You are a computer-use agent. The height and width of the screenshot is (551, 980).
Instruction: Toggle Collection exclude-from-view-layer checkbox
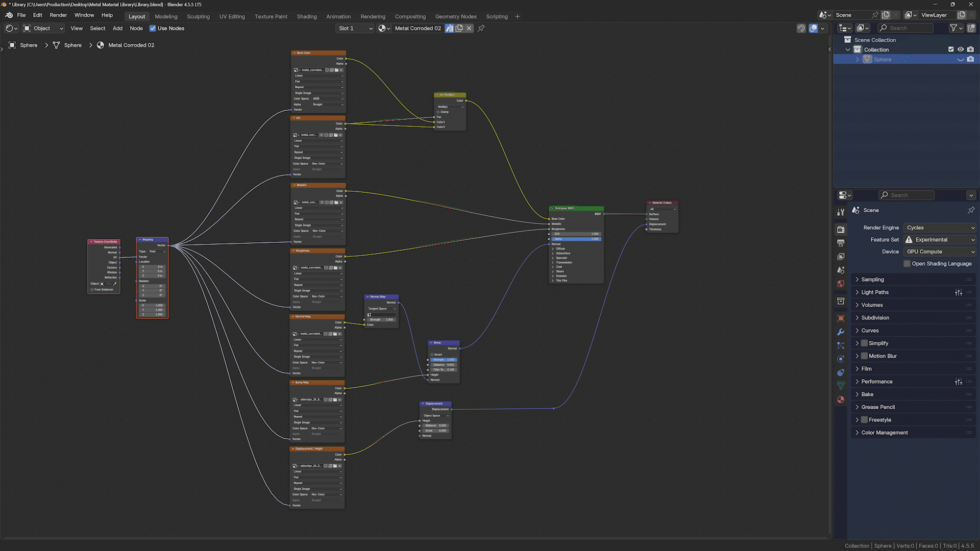[x=951, y=49]
